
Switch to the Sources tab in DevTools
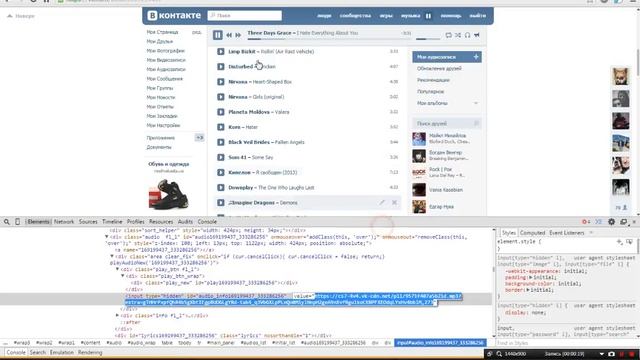88,222
